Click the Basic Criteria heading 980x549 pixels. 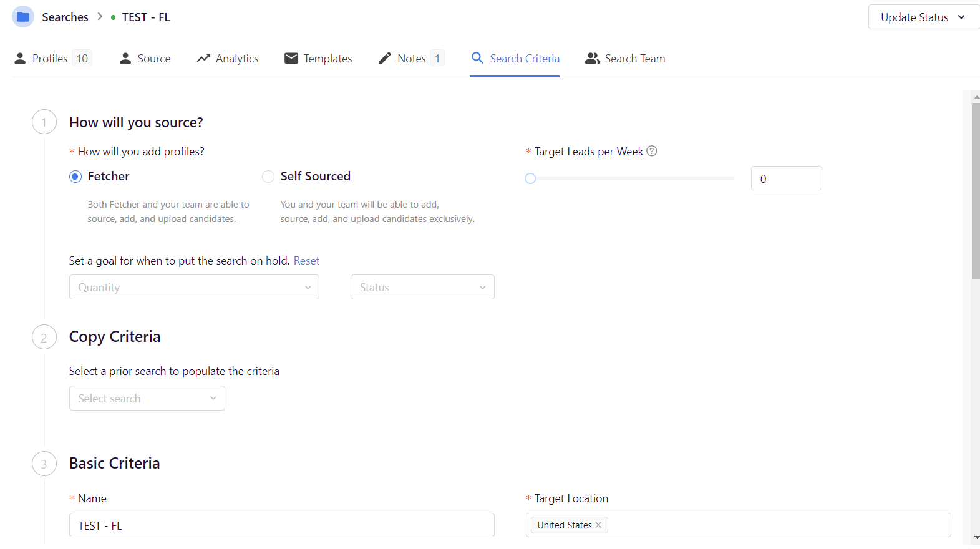click(115, 463)
